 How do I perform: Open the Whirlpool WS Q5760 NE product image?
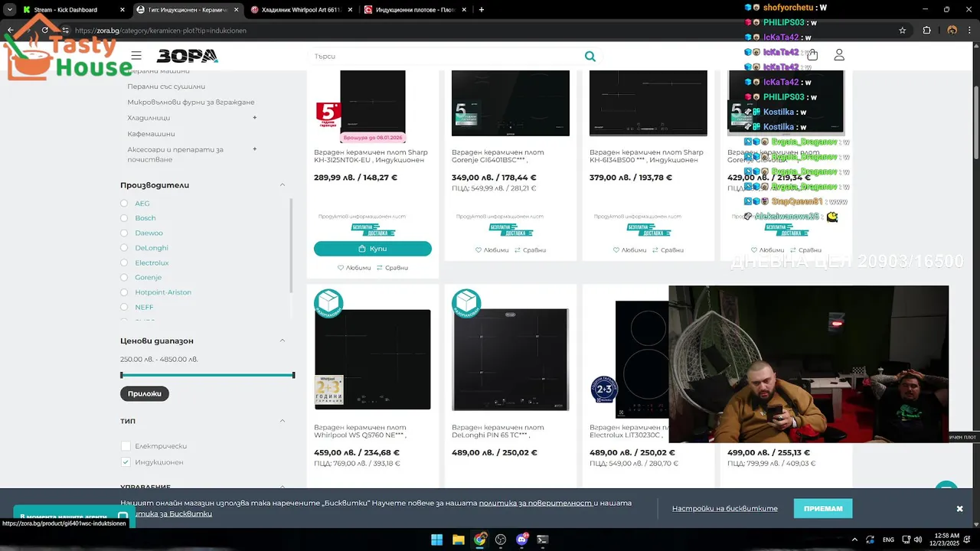coord(373,360)
